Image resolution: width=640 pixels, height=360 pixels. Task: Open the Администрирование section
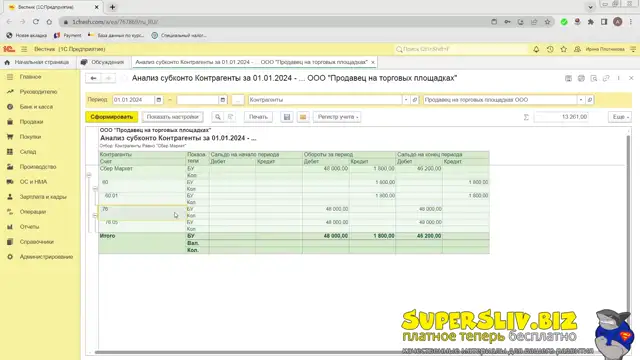tap(46, 257)
